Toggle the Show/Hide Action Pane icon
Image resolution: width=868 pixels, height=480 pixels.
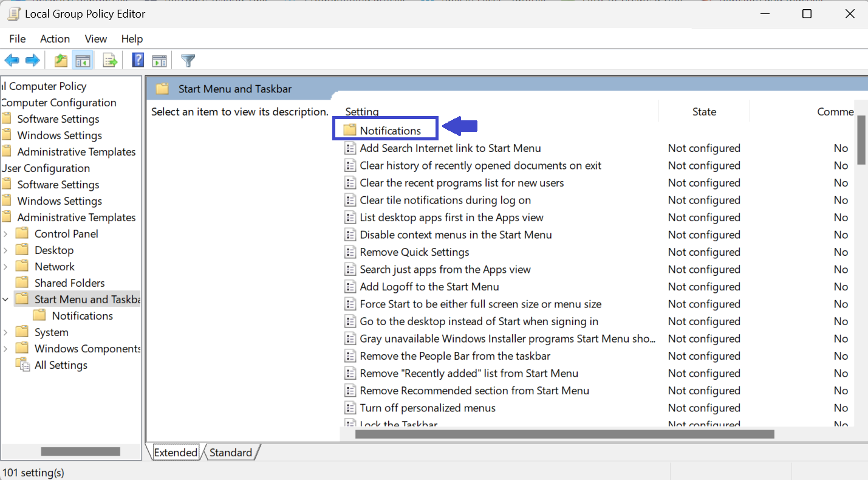click(x=159, y=60)
